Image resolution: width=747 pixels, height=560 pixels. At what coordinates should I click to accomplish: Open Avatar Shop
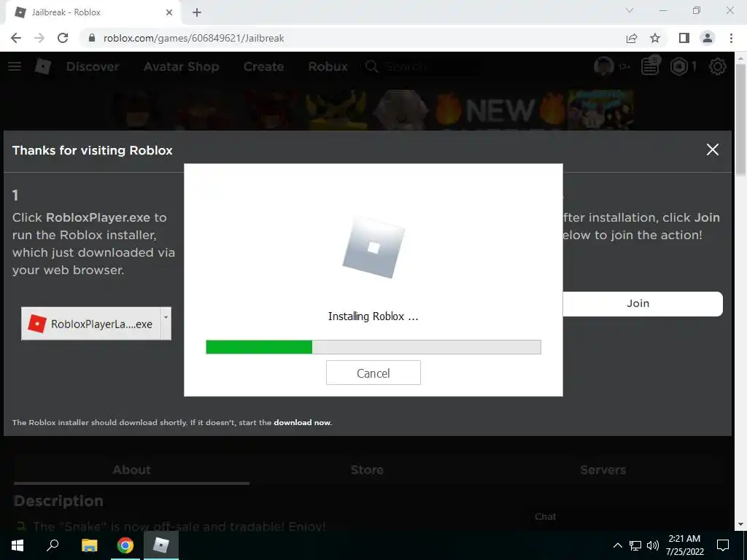click(181, 66)
